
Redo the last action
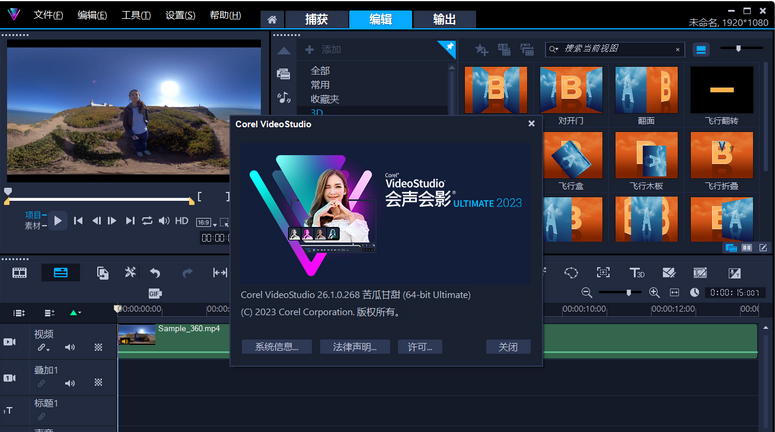[x=187, y=273]
